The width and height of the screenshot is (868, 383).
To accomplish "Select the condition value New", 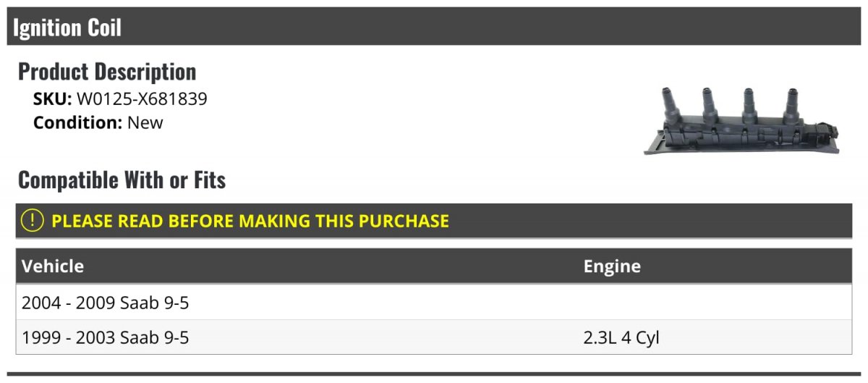I will pyautogui.click(x=145, y=122).
